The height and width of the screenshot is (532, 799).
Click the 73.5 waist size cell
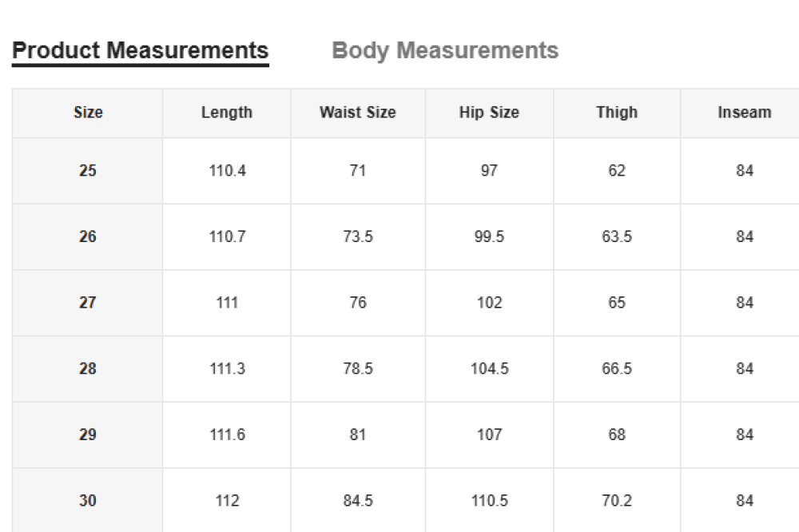pyautogui.click(x=358, y=237)
